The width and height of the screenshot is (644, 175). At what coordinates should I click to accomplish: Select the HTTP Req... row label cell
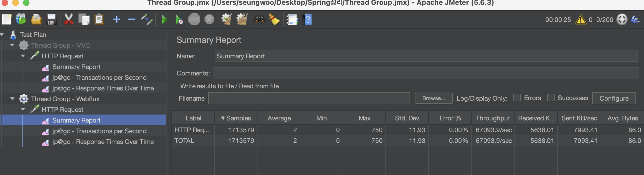point(193,130)
